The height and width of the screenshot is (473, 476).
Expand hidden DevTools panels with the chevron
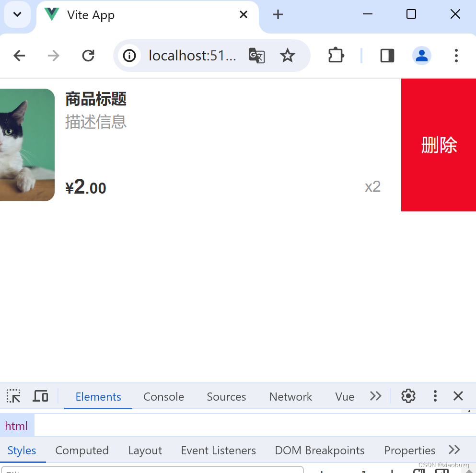[x=375, y=396]
